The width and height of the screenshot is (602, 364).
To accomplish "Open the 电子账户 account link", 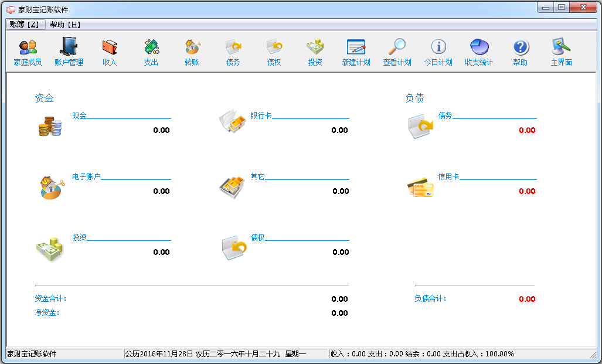I will pyautogui.click(x=86, y=176).
